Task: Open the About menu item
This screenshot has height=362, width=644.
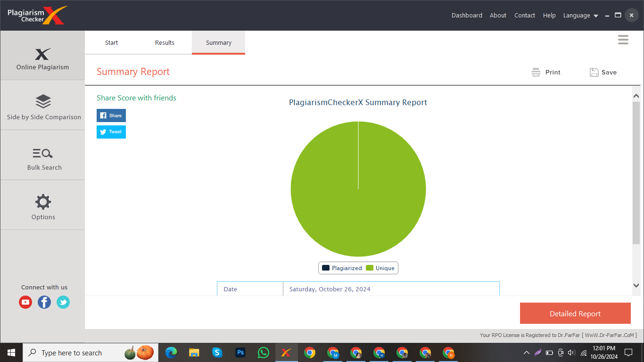Action: click(498, 15)
